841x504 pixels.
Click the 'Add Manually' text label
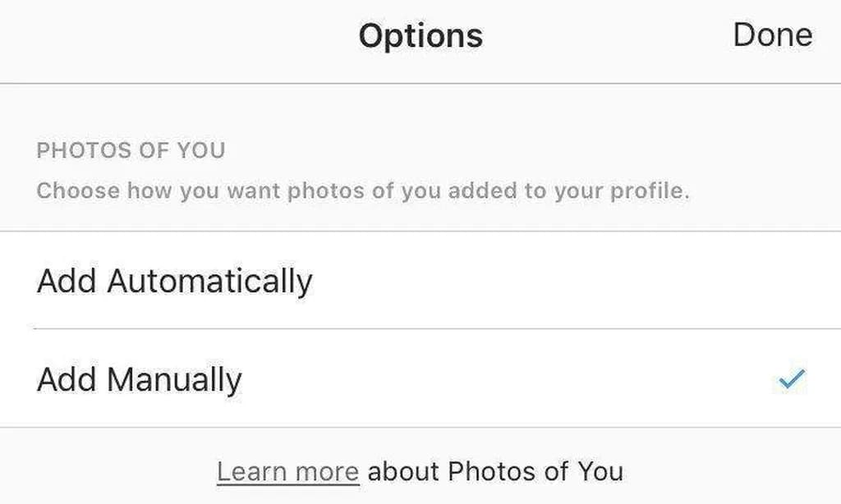[x=140, y=379]
